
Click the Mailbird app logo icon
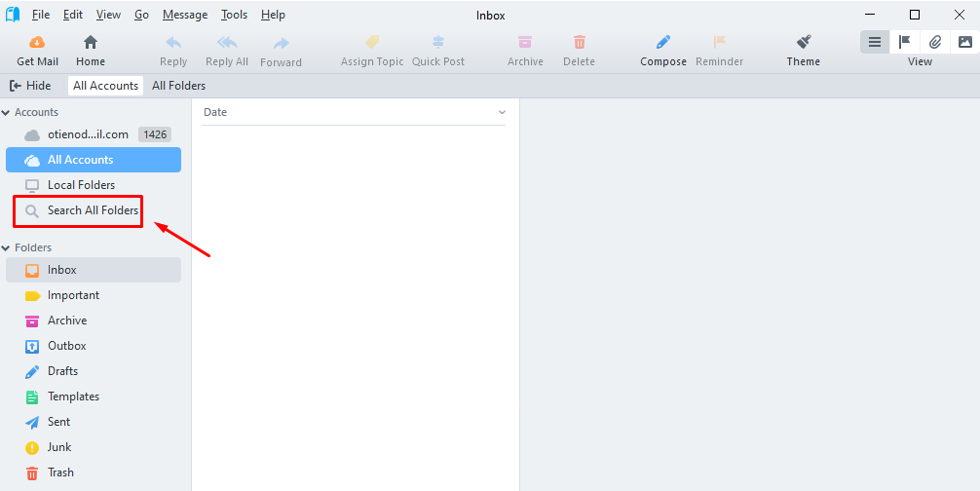13,15
